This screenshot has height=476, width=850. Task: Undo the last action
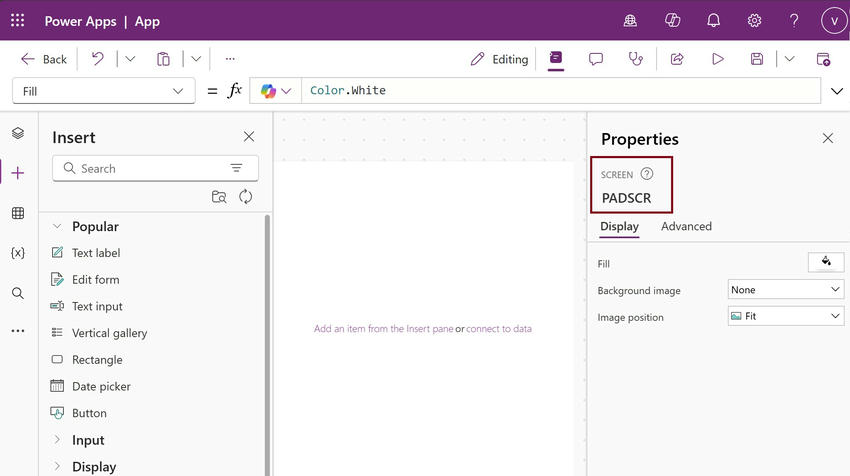98,59
